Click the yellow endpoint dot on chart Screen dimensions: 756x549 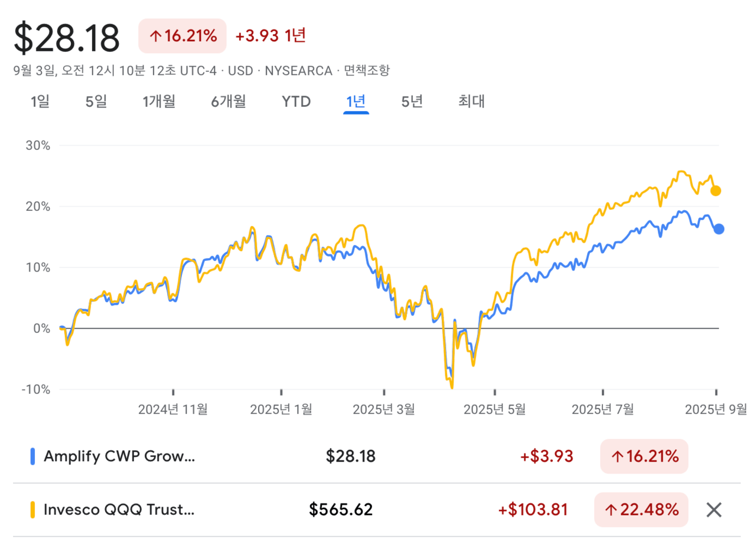tap(715, 191)
